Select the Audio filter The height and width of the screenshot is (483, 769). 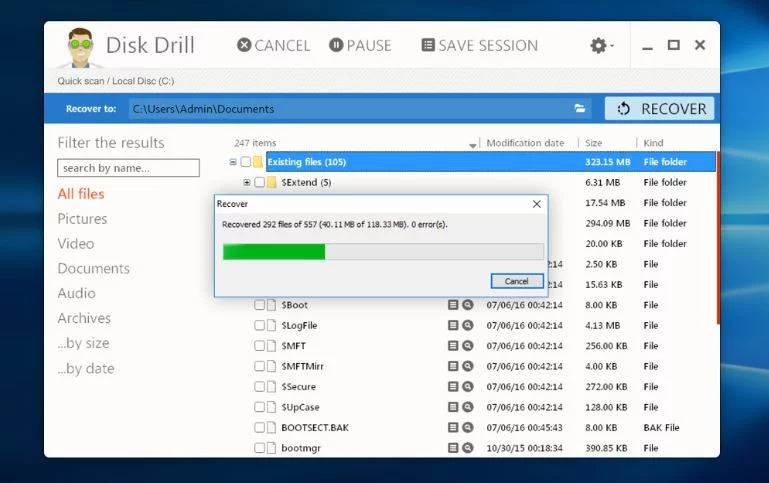tap(76, 293)
